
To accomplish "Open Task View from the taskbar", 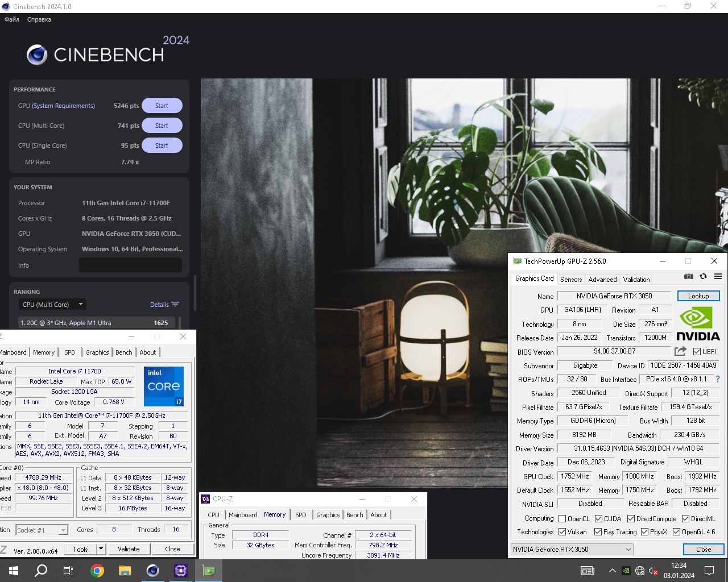I will (x=68, y=571).
